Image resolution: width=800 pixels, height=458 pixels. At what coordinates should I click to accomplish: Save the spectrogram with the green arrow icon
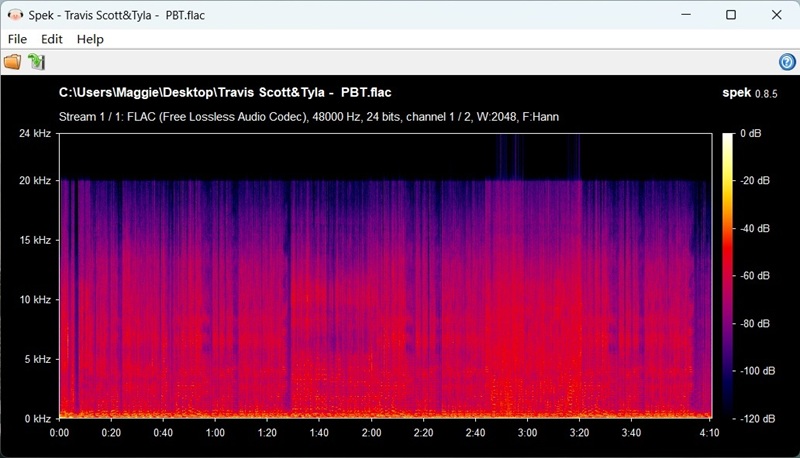(36, 62)
